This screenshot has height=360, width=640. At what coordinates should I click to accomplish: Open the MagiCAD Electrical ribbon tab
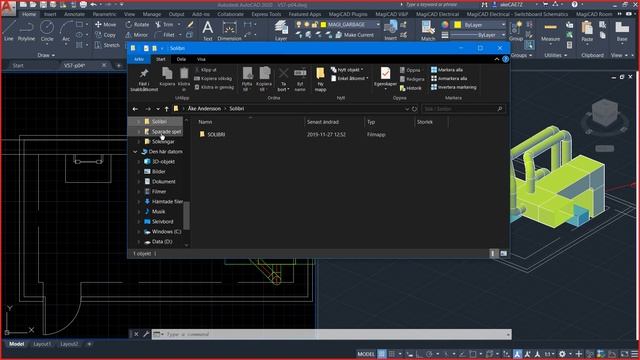point(437,14)
